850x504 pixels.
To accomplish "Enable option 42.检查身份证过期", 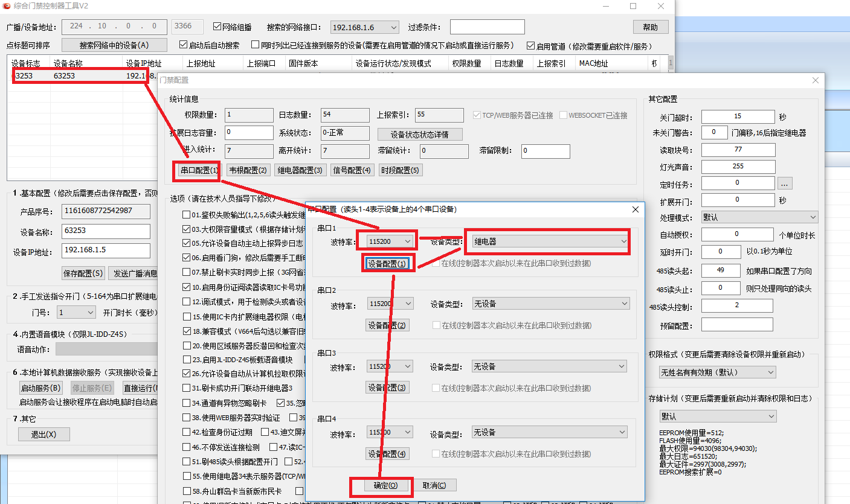I will (187, 432).
